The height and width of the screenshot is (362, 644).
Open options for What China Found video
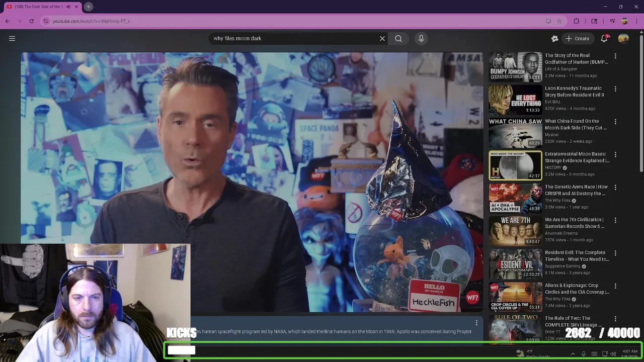click(x=615, y=122)
